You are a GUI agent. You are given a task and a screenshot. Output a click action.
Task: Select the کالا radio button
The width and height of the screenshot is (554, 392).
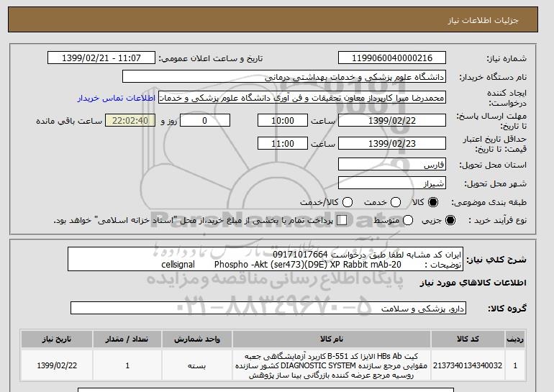pyautogui.click(x=433, y=202)
